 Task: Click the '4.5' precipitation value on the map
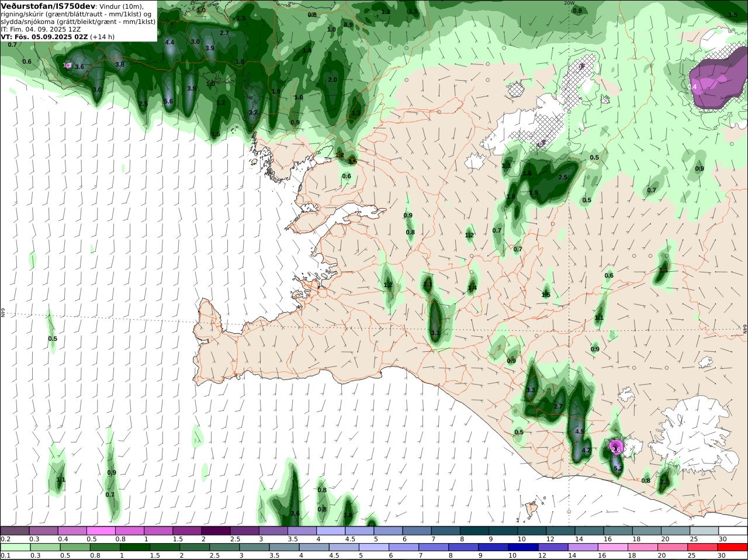pos(580,431)
